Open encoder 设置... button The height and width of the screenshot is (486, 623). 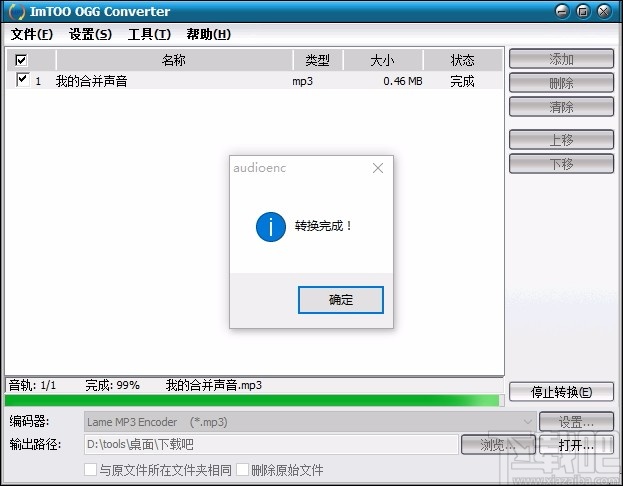576,421
